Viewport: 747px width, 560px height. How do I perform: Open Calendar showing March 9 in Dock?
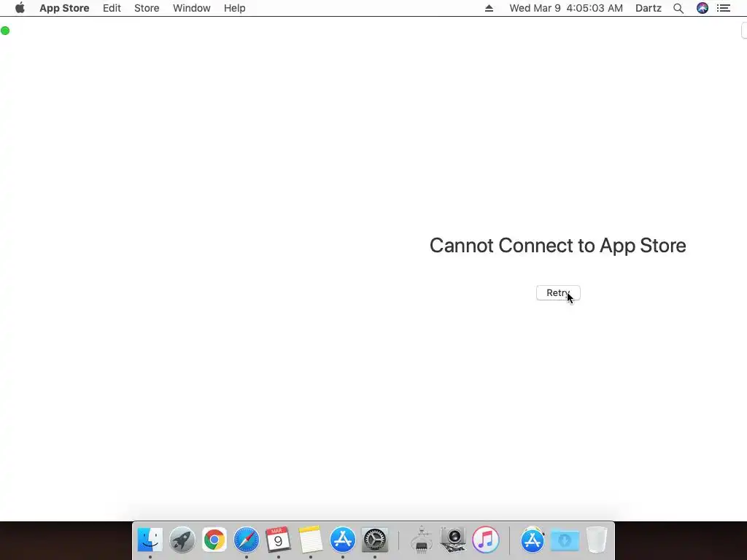[x=278, y=540]
